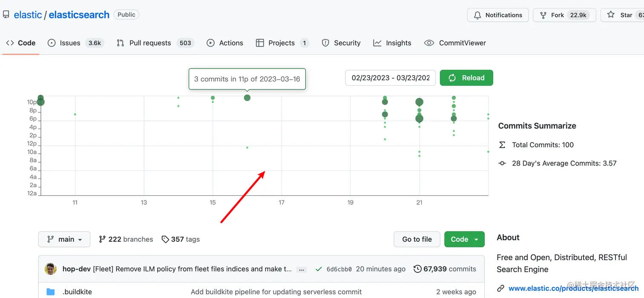Open the elastic organization link
This screenshot has width=644, height=298.
[28, 15]
